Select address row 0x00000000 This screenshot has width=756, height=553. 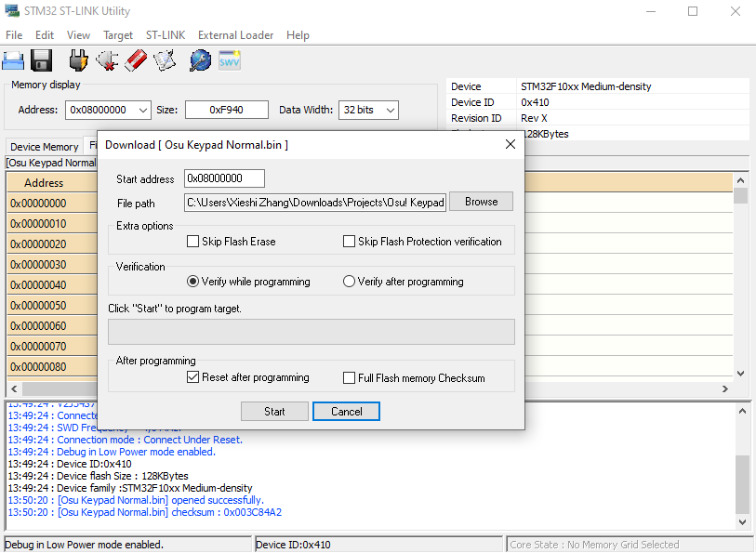[52, 204]
